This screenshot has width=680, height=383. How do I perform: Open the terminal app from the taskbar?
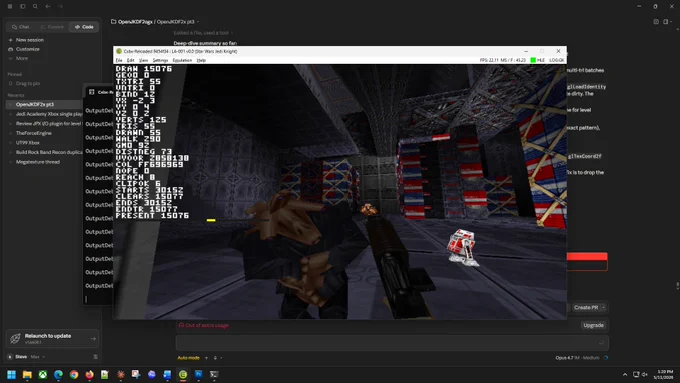point(214,375)
